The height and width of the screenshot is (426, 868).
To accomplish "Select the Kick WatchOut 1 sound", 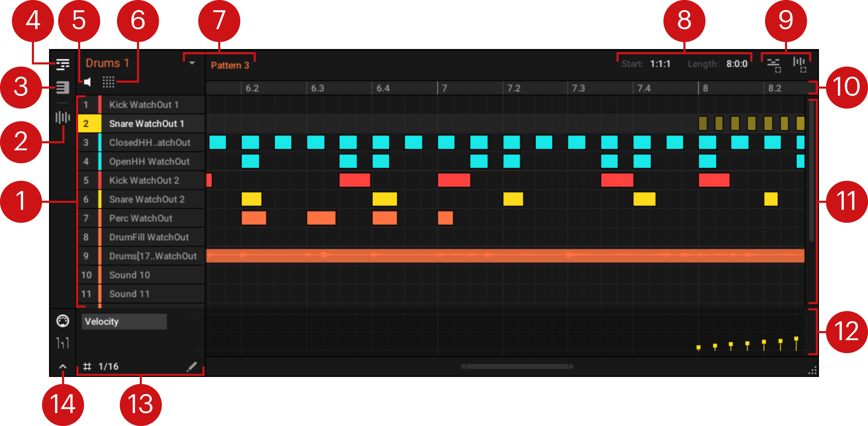I will [144, 105].
